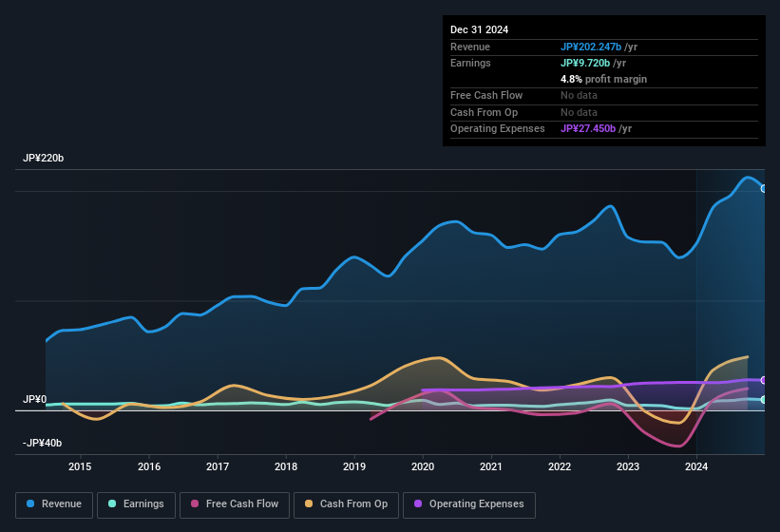Image resolution: width=780 pixels, height=532 pixels.
Task: Click the Earnings teal end marker
Action: point(764,400)
